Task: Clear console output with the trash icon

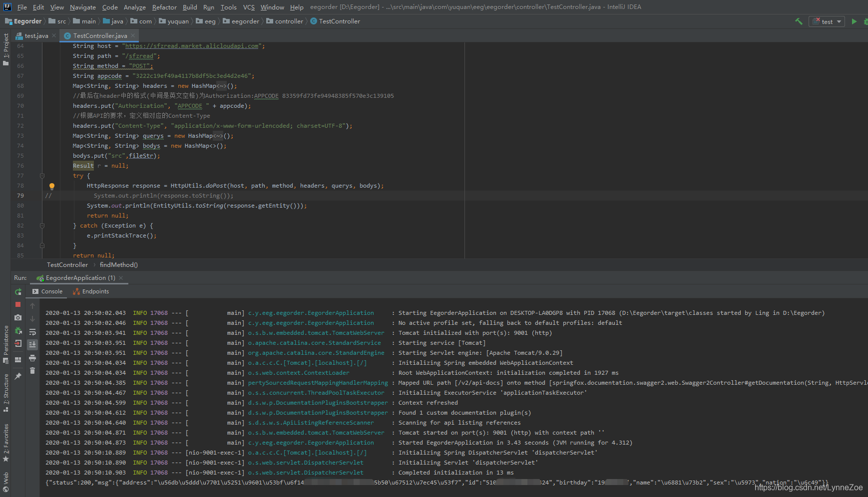Action: (32, 370)
